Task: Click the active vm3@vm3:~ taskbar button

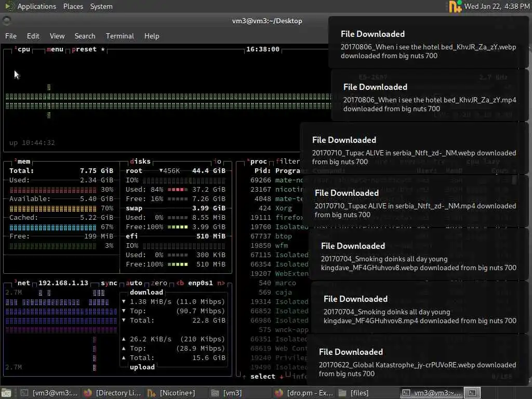Action: tap(431, 393)
